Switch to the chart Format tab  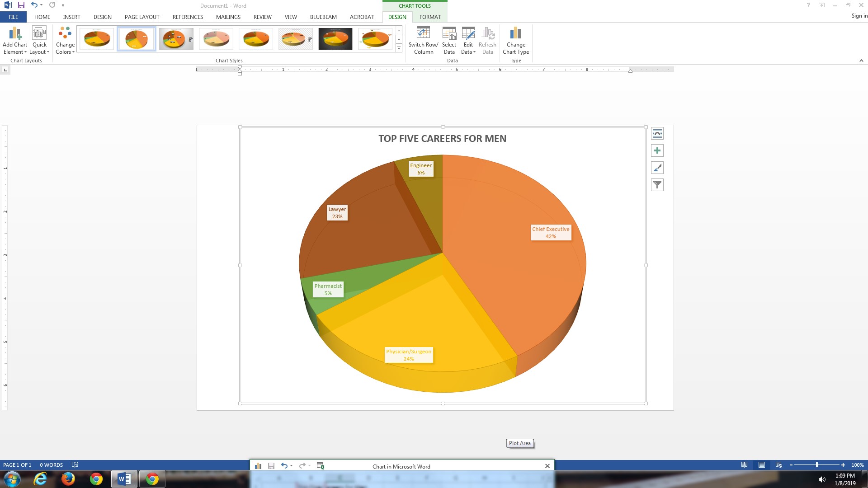(x=430, y=17)
